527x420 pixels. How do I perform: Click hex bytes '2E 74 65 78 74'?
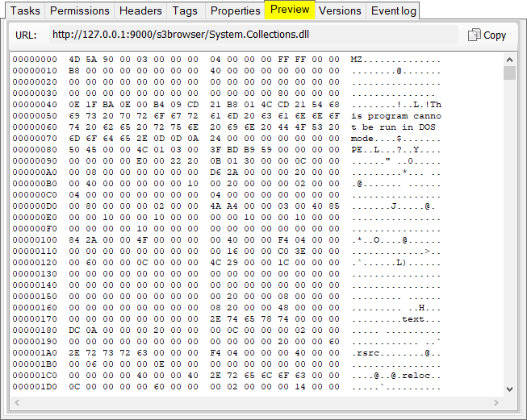[249, 319]
